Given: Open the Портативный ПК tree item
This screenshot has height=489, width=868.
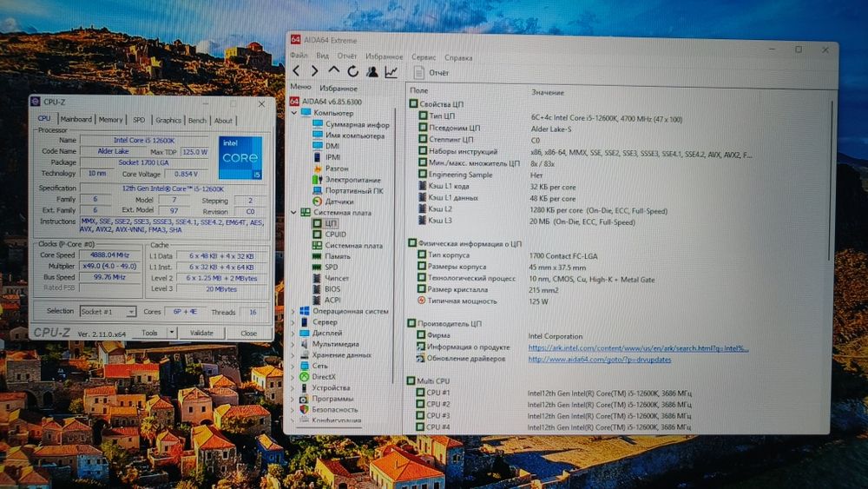Looking at the screenshot, I should coord(348,190).
